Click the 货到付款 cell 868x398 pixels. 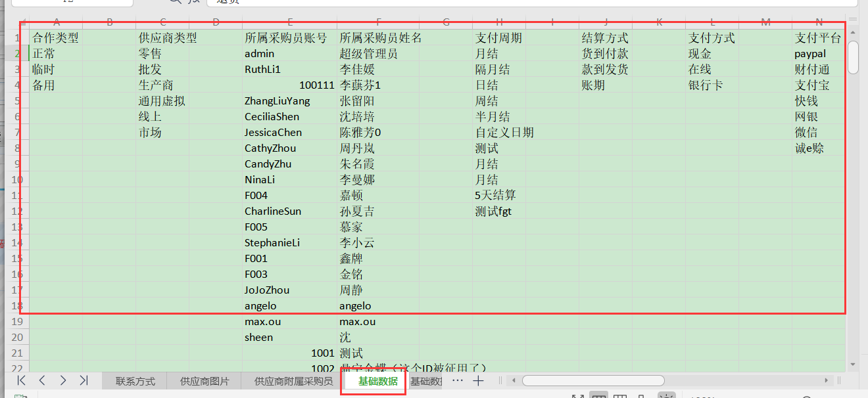pyautogui.click(x=604, y=54)
